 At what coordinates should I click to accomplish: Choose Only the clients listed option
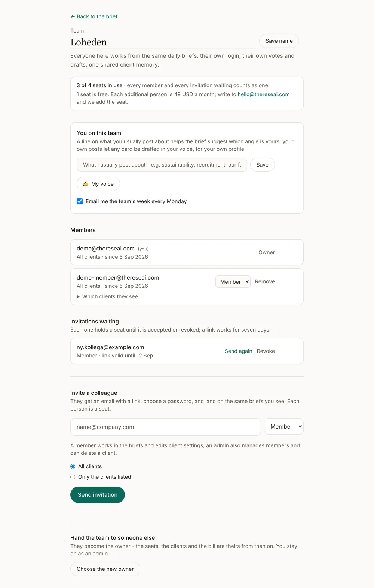coord(73,477)
